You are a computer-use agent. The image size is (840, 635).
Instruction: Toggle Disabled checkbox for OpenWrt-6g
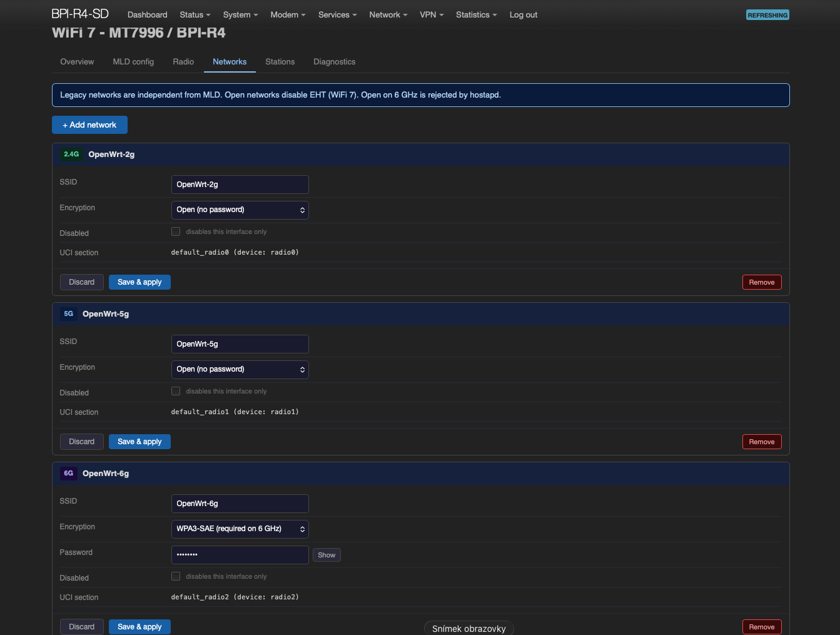click(x=176, y=576)
